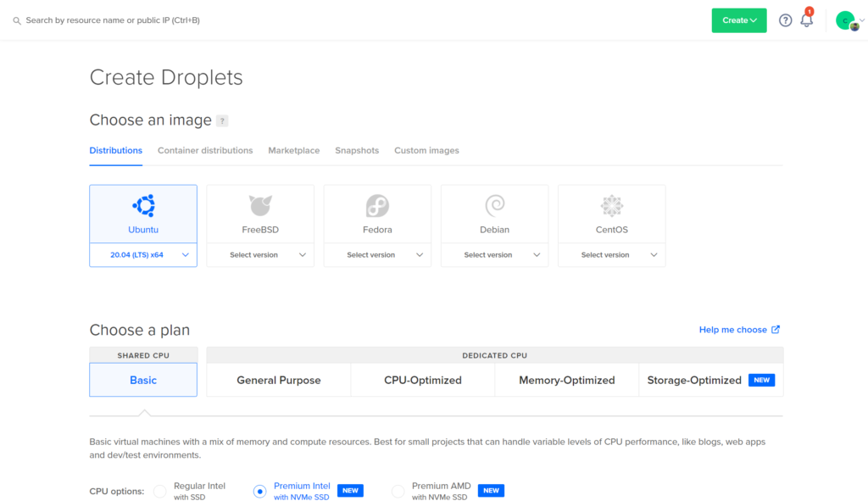Open CentOS Select version dropdown
Viewport: 868px width, 501px height.
pyautogui.click(x=612, y=254)
